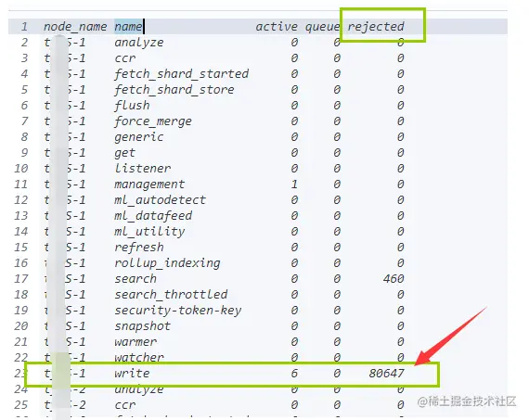Click the active value 6 for write
The width and height of the screenshot is (529, 420).
[294, 373]
